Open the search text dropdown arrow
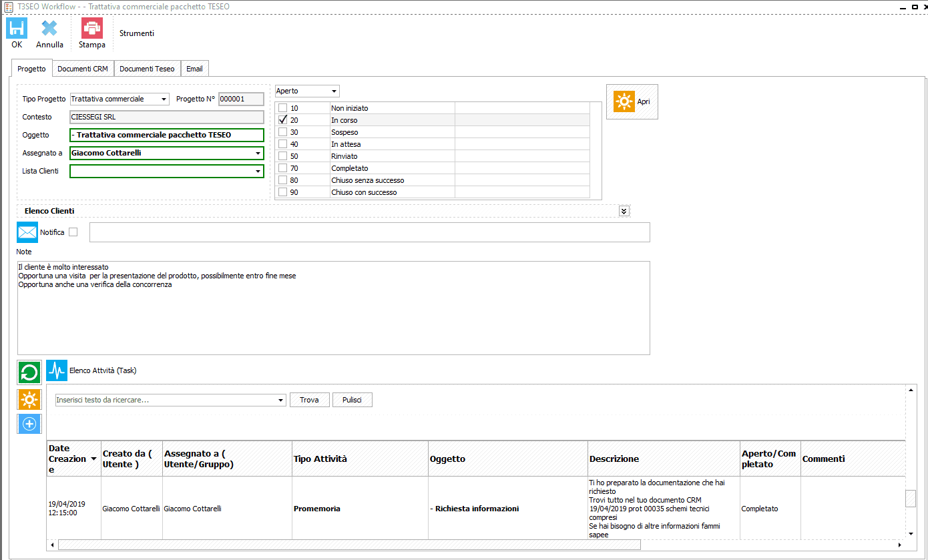The image size is (928, 560). pos(280,400)
